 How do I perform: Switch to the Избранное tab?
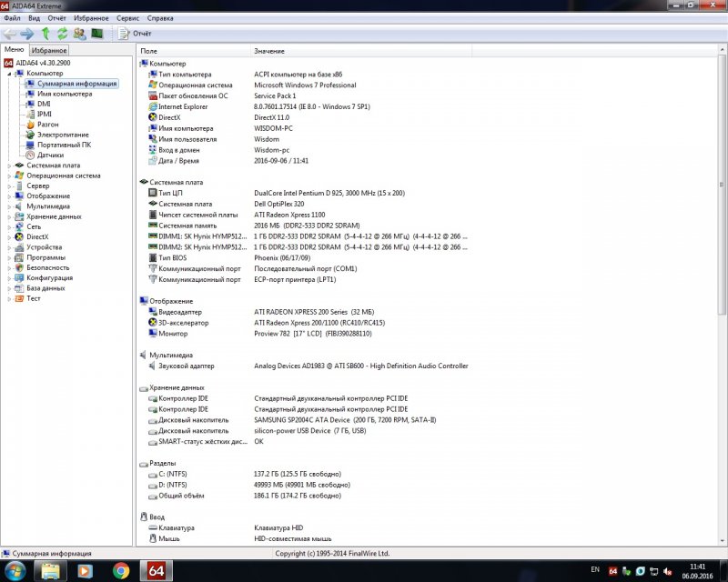pyautogui.click(x=48, y=50)
